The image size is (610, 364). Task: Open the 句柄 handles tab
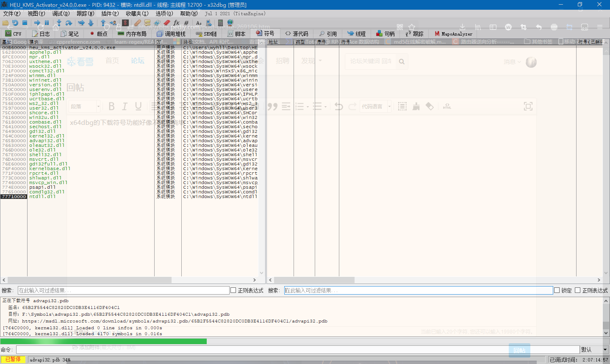click(x=385, y=34)
